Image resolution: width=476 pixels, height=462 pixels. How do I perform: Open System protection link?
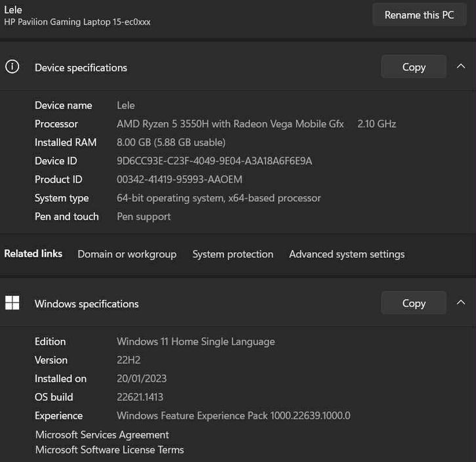click(233, 254)
